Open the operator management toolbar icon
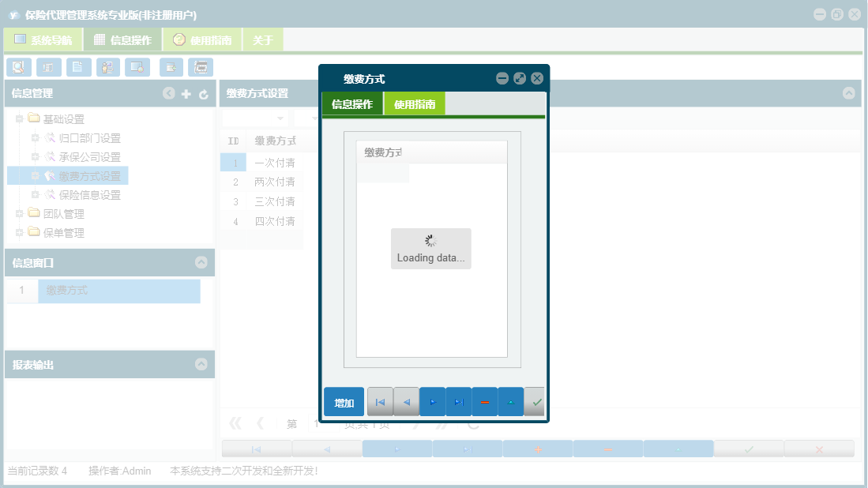Image resolution: width=868 pixels, height=488 pixels. click(107, 67)
